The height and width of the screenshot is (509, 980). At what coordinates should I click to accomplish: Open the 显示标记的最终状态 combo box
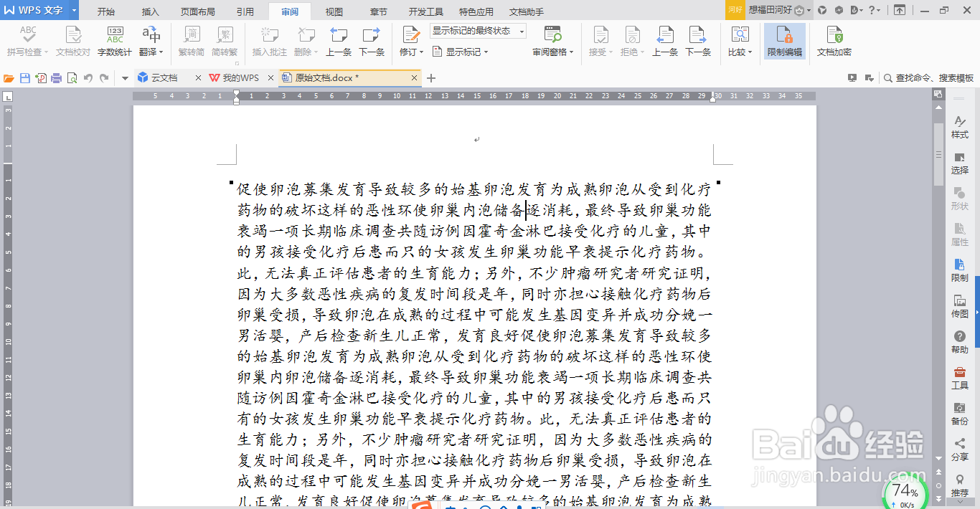[x=478, y=31]
